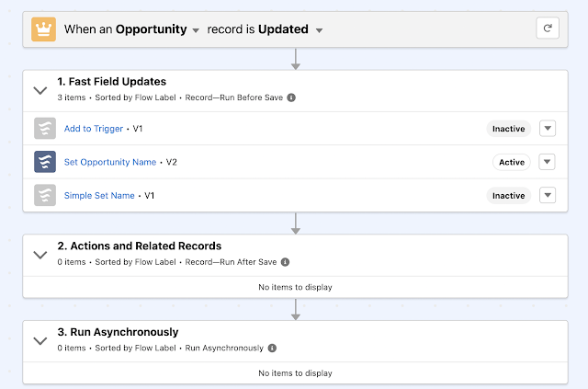This screenshot has height=389, width=588.
Task: Open actions menu for Set Opportunity Name
Action: click(547, 162)
